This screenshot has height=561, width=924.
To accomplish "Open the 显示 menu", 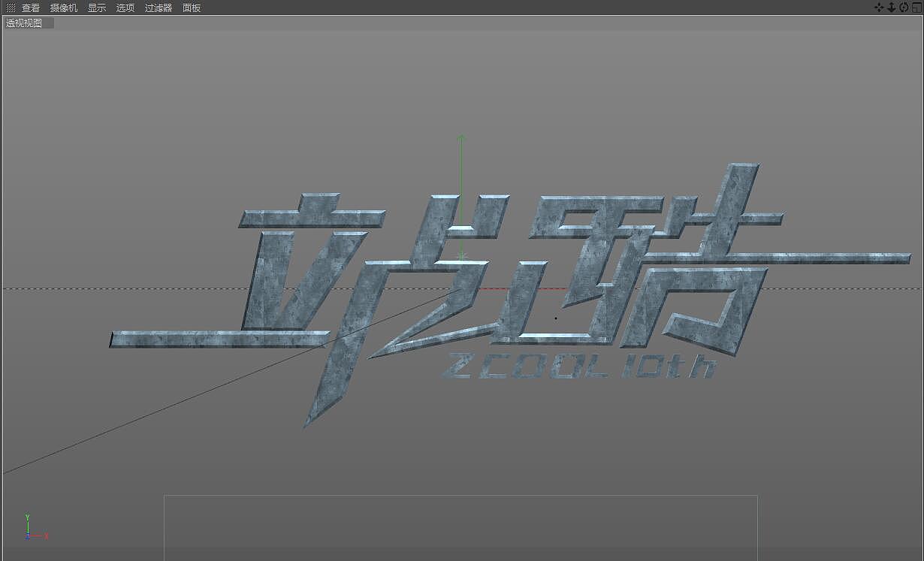I will point(97,8).
